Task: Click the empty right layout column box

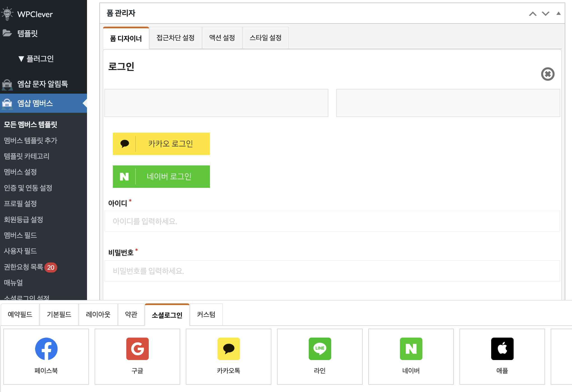Action: 448,103
